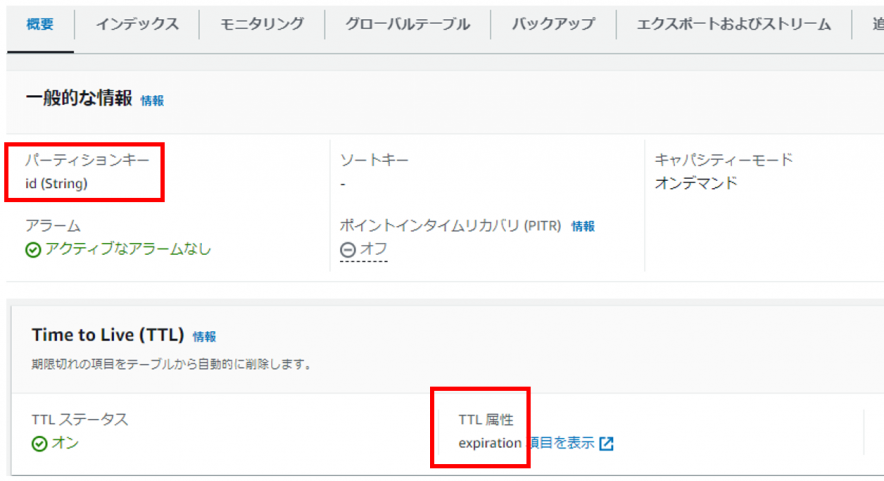Switch to the 概要 tab
The height and width of the screenshot is (481, 884).
39,25
